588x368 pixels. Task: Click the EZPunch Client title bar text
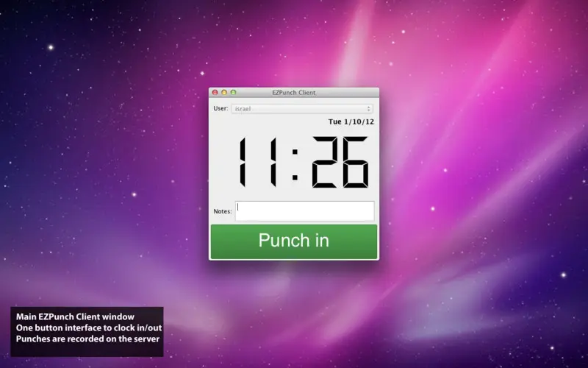tap(293, 93)
